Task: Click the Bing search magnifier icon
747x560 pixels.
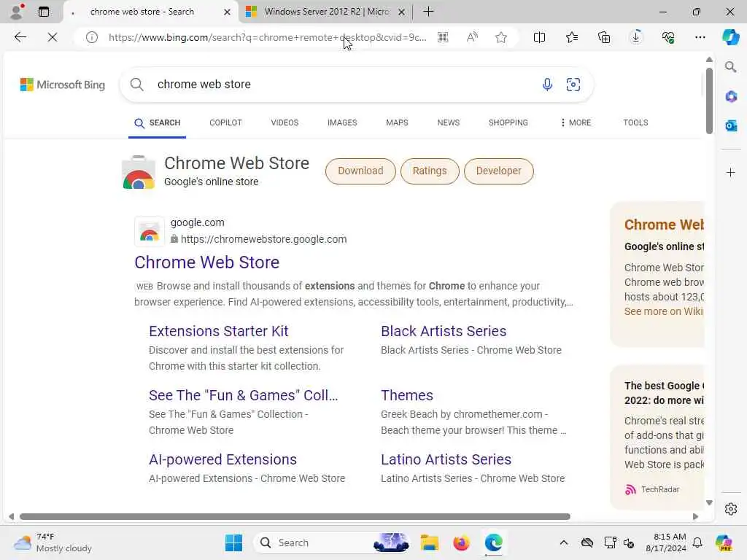Action: [x=136, y=85]
